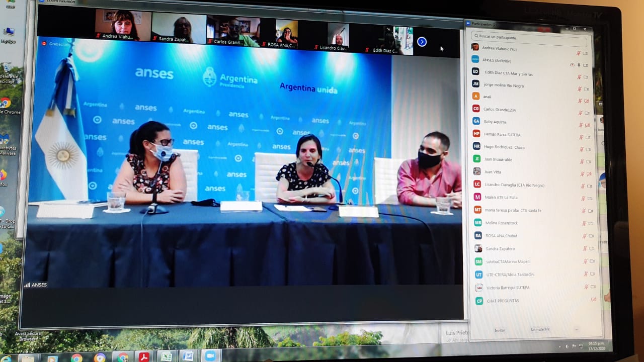Click the ANSES host avatar icon
Viewport: 644px width, 362px height.
point(475,59)
